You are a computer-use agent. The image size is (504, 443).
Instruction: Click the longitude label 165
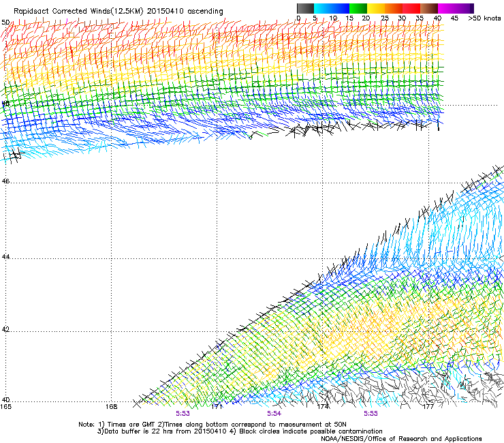click(x=5, y=407)
